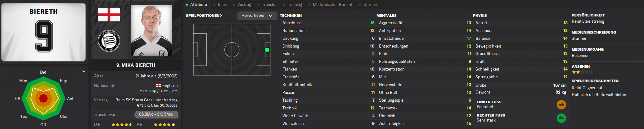Expand the shirt number panel arrow
This screenshot has height=129, width=644.
tap(83, 5)
